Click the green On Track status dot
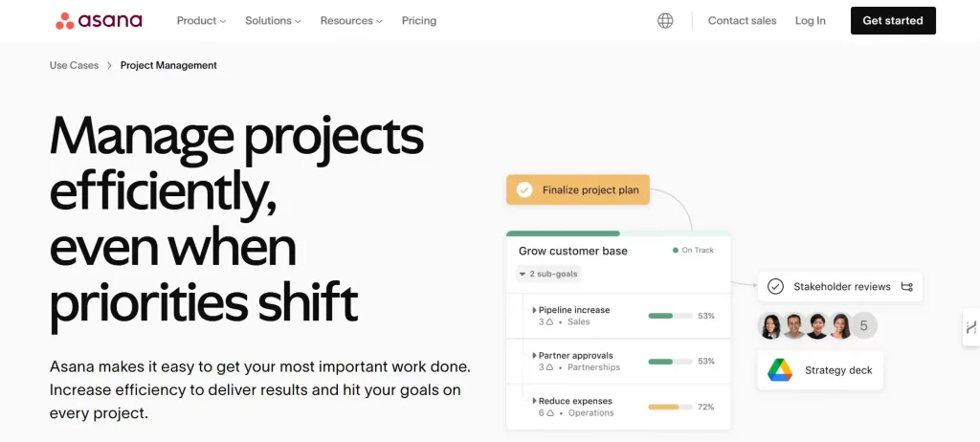The width and height of the screenshot is (980, 442). (x=675, y=250)
